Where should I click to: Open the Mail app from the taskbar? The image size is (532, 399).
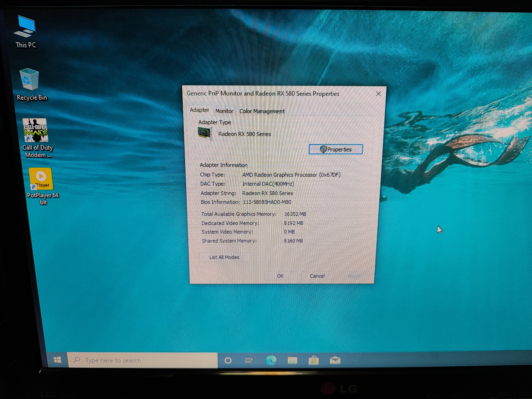[335, 360]
